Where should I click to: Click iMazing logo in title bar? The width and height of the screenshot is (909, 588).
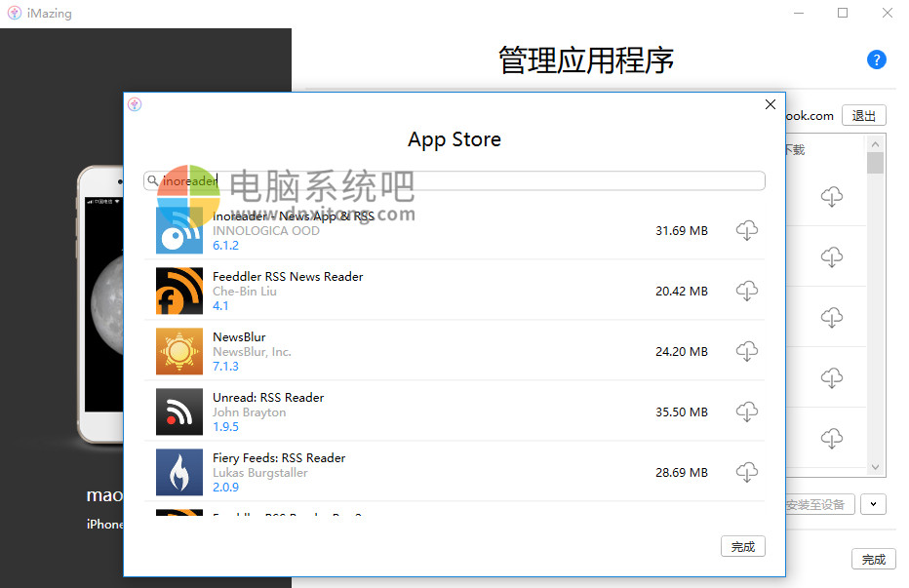point(15,12)
